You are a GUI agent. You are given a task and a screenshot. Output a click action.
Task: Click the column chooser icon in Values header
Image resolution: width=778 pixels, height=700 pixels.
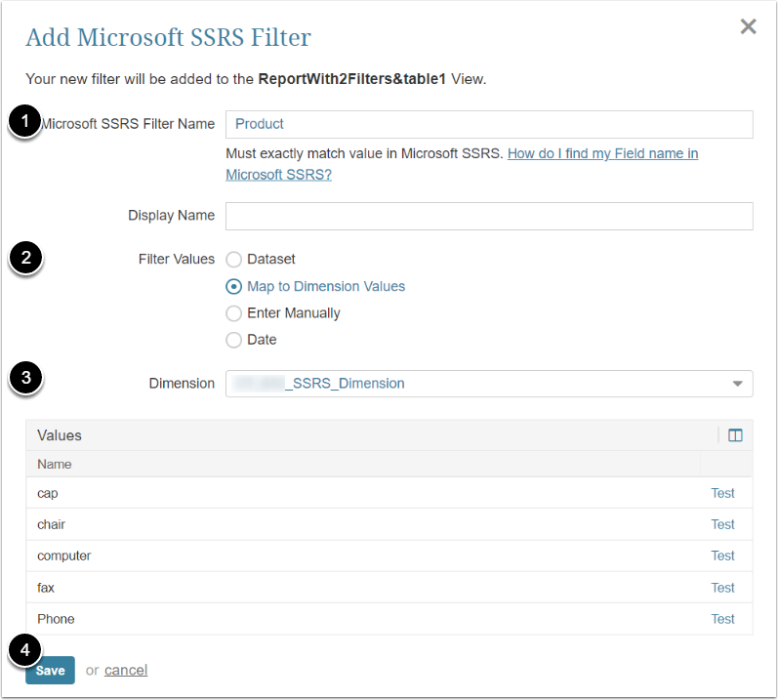click(736, 435)
